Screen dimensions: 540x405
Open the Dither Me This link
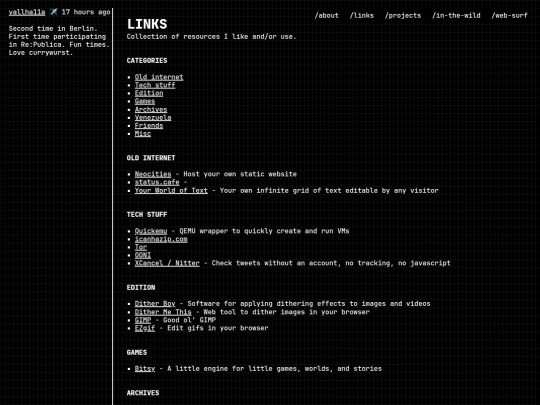[x=163, y=312]
